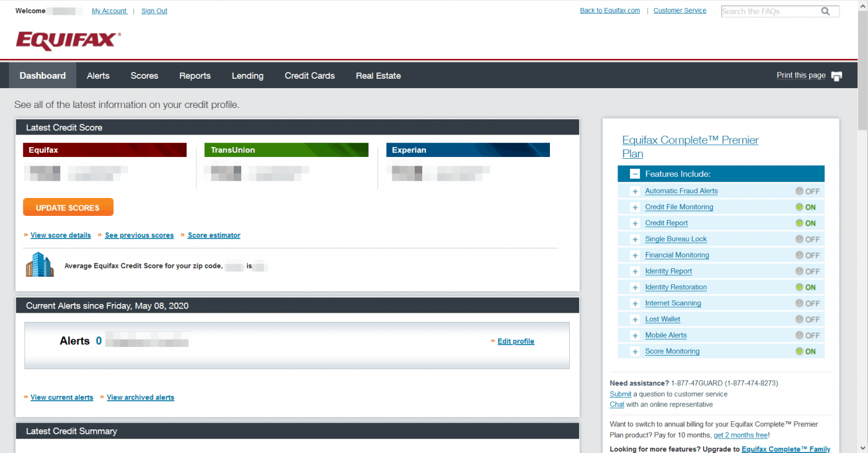Open the View archived alerts link
Image resolution: width=868 pixels, height=453 pixels.
pos(140,398)
